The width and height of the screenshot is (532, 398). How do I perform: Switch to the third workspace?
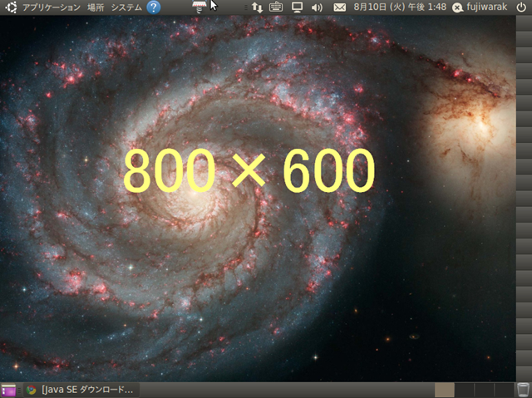coord(484,391)
